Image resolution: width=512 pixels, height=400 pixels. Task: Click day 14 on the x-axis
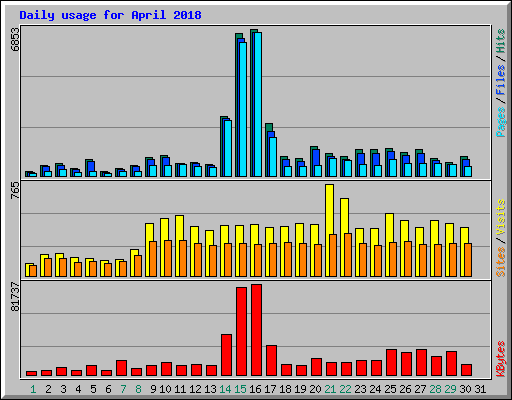[225, 389]
